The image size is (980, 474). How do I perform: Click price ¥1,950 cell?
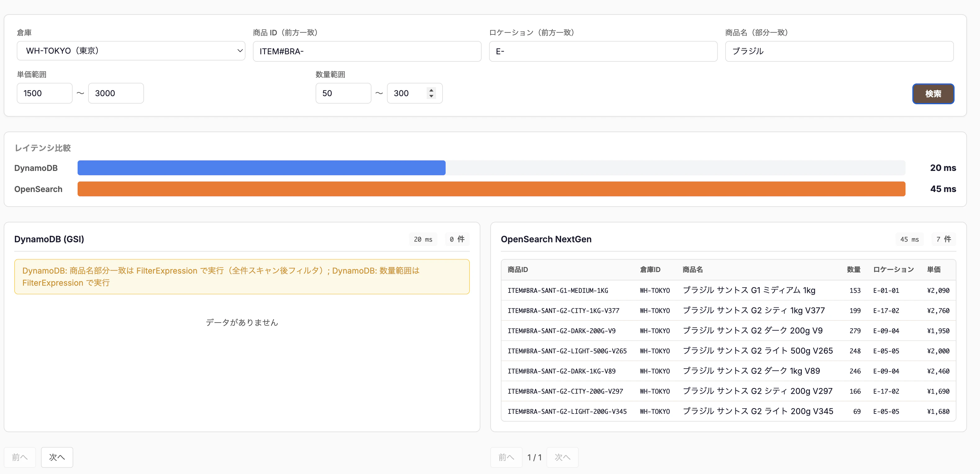(x=938, y=331)
